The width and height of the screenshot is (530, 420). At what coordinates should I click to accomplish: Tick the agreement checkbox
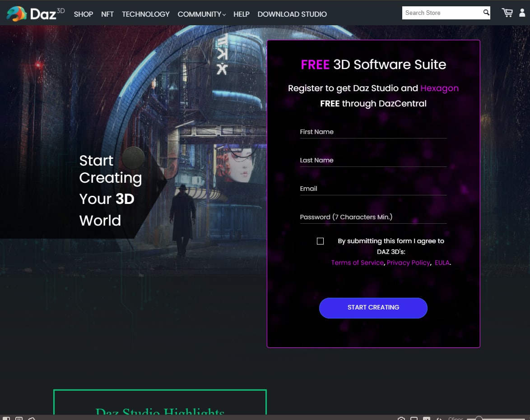pos(320,241)
